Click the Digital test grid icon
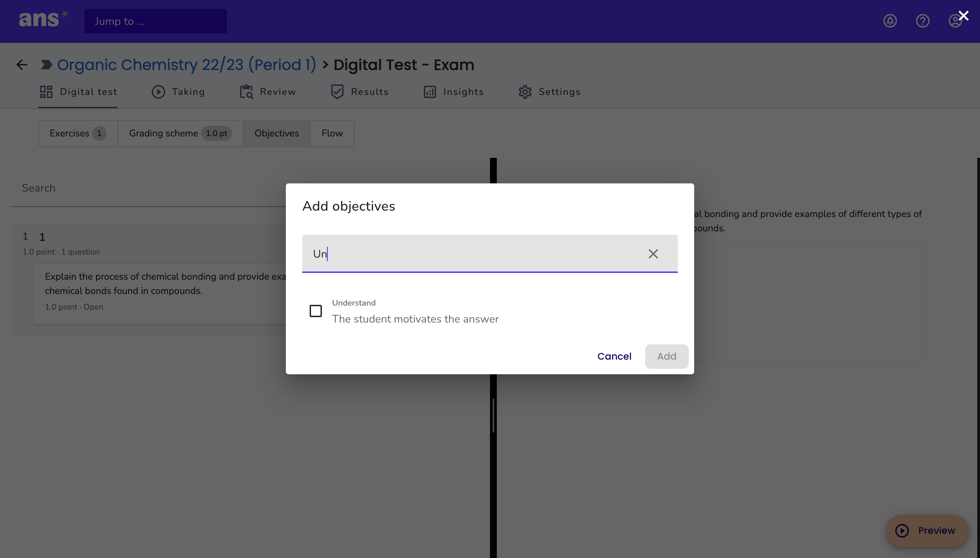 point(46,92)
